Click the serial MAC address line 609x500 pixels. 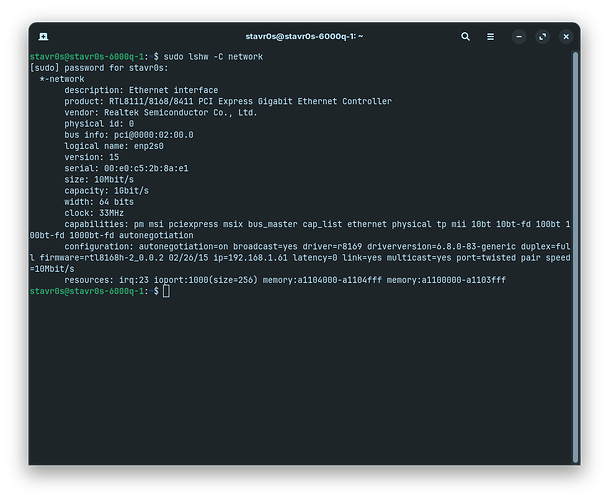tap(125, 168)
